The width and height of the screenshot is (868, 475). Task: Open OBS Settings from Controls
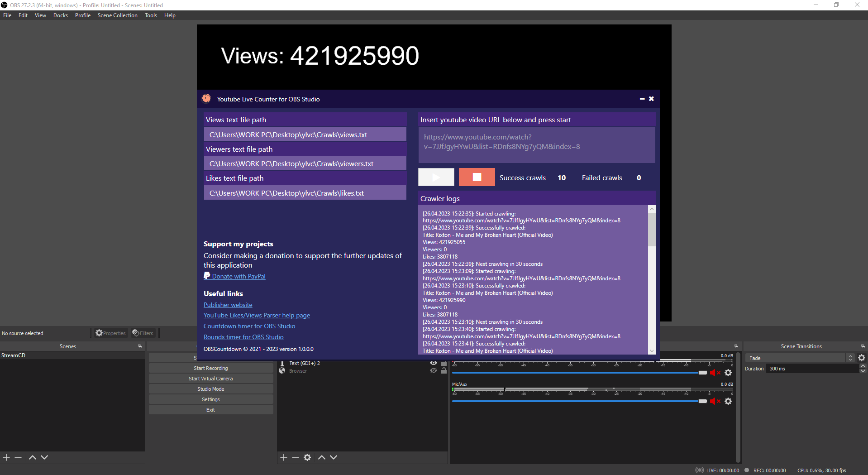click(211, 399)
